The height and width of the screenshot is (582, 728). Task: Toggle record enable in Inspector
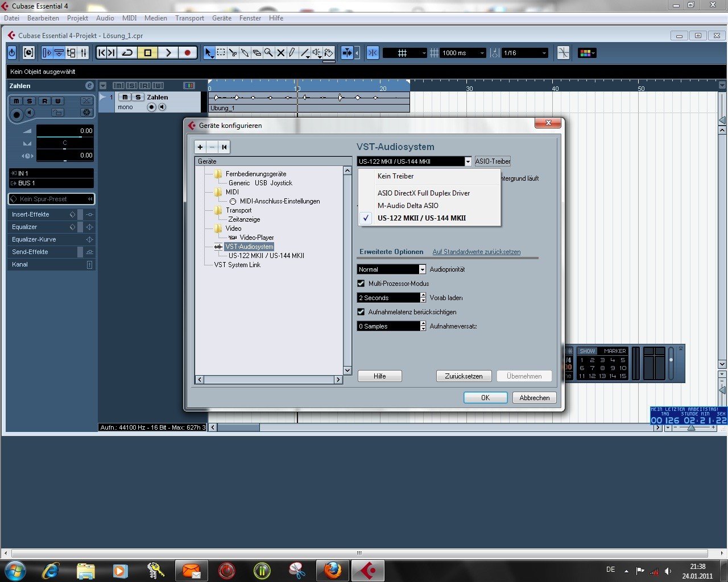(x=16, y=115)
